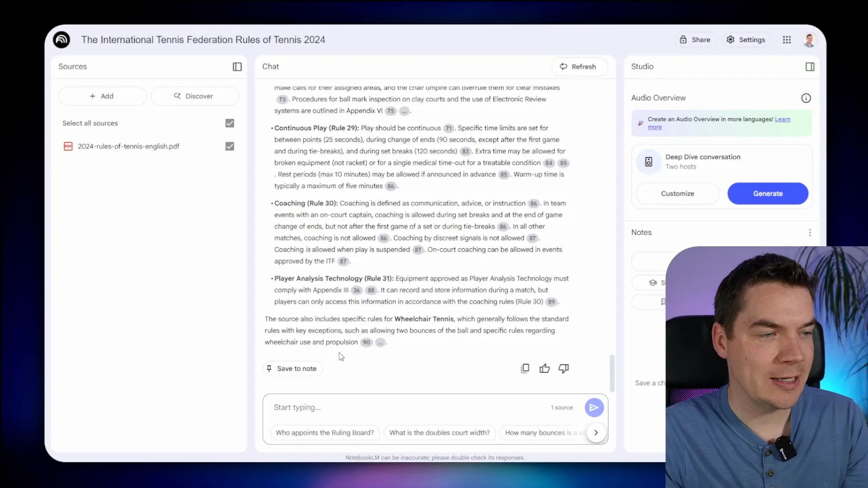Copy the chat response
The image size is (868, 488).
(525, 369)
